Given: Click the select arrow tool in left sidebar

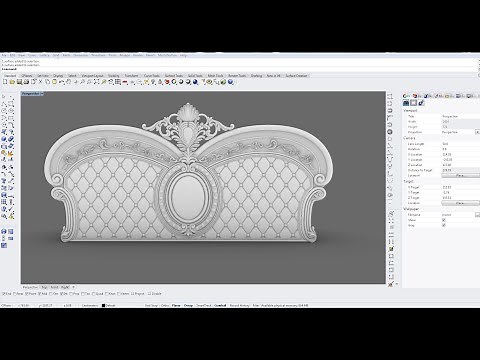Looking at the screenshot, I should (x=4, y=97).
